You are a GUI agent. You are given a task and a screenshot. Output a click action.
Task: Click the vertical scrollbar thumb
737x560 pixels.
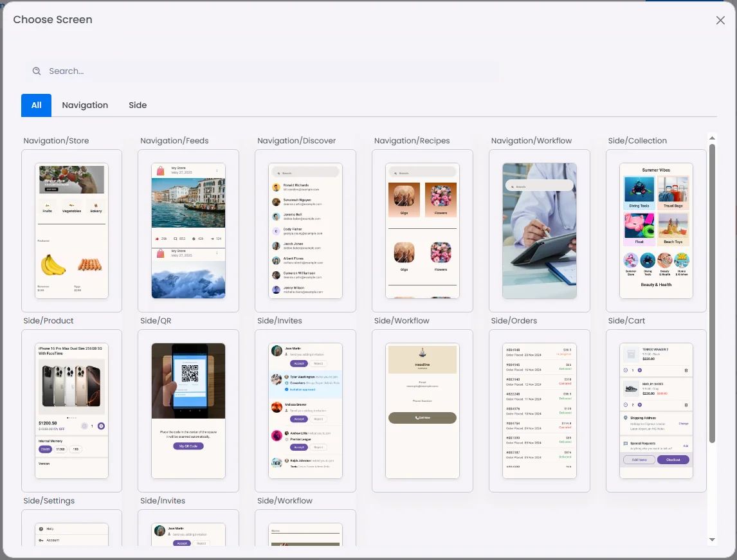tap(712, 293)
